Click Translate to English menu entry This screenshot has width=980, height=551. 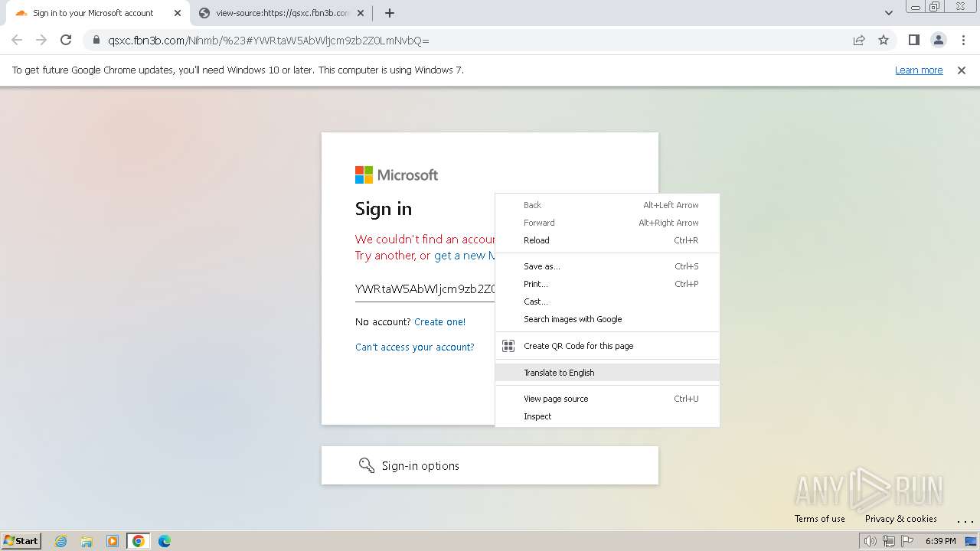[x=607, y=373]
